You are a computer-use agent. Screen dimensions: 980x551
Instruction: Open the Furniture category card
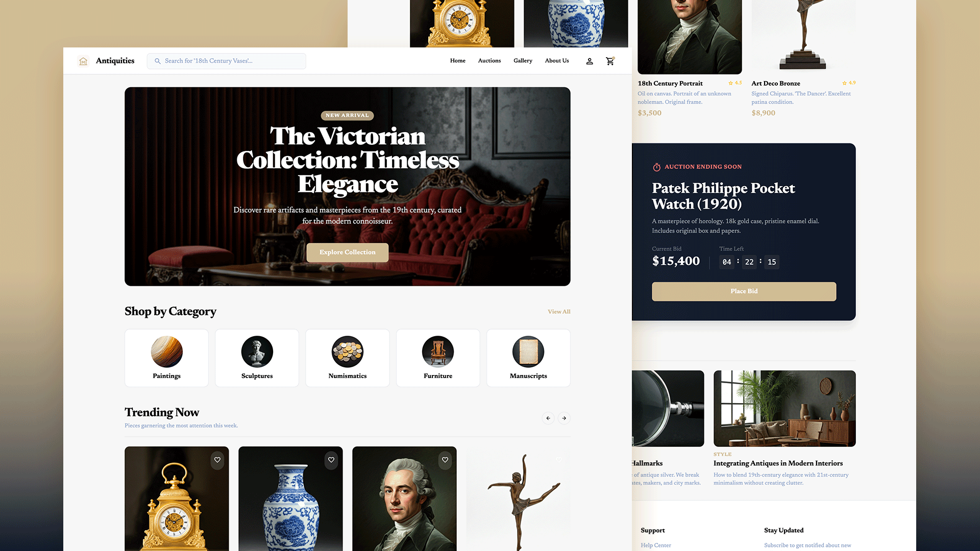[438, 358]
